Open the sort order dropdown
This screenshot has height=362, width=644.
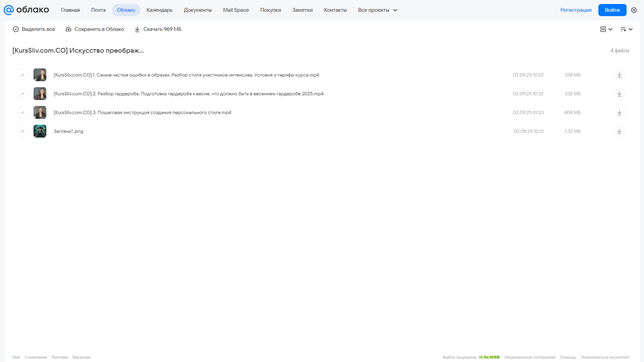(626, 29)
